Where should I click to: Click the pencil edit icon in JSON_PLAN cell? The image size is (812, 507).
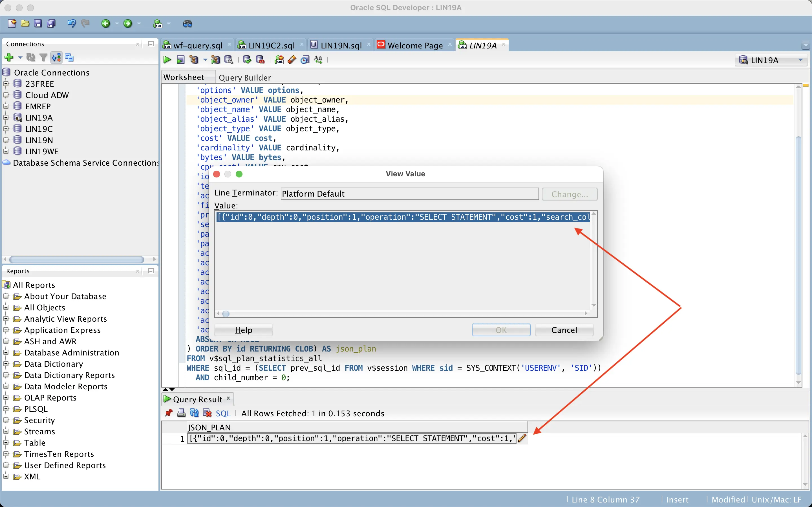(x=522, y=438)
